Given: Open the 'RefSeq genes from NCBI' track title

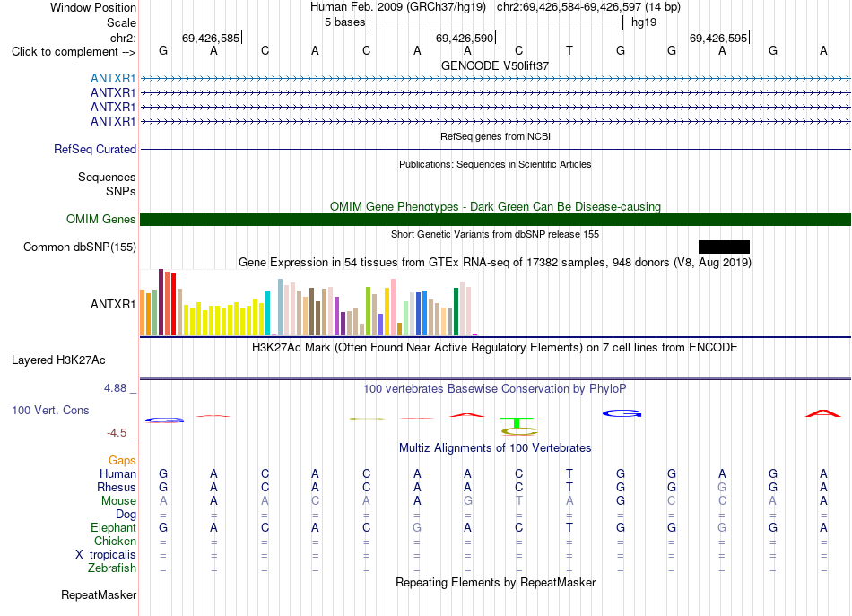Looking at the screenshot, I should [495, 136].
